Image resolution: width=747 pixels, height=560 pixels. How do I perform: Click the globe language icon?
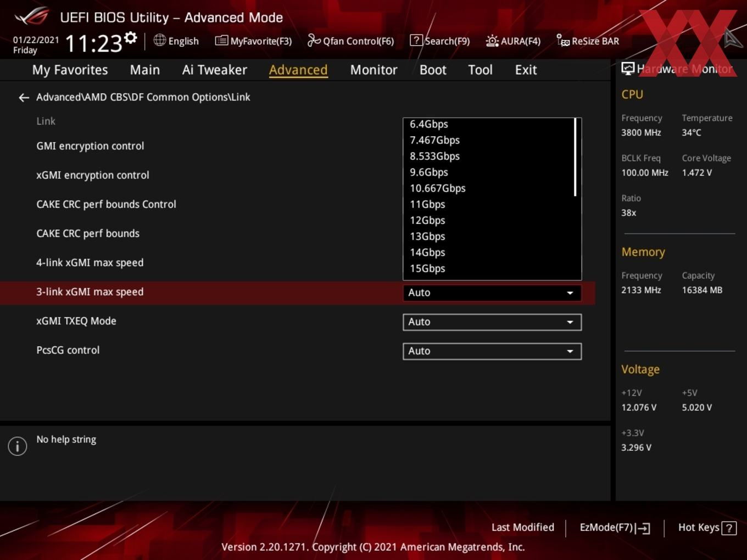pyautogui.click(x=159, y=40)
